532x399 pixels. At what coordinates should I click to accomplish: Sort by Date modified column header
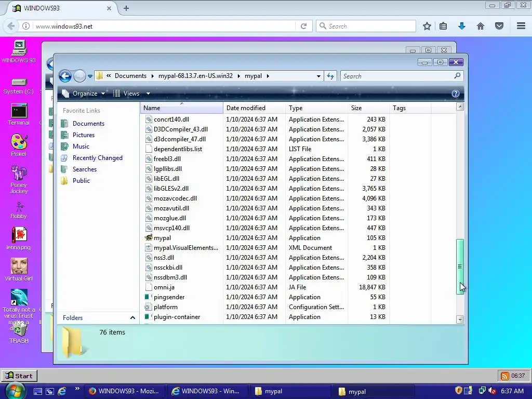click(x=254, y=108)
